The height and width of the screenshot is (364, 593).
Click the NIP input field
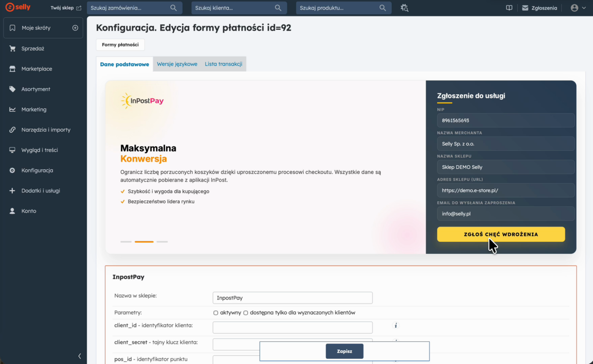tap(506, 121)
